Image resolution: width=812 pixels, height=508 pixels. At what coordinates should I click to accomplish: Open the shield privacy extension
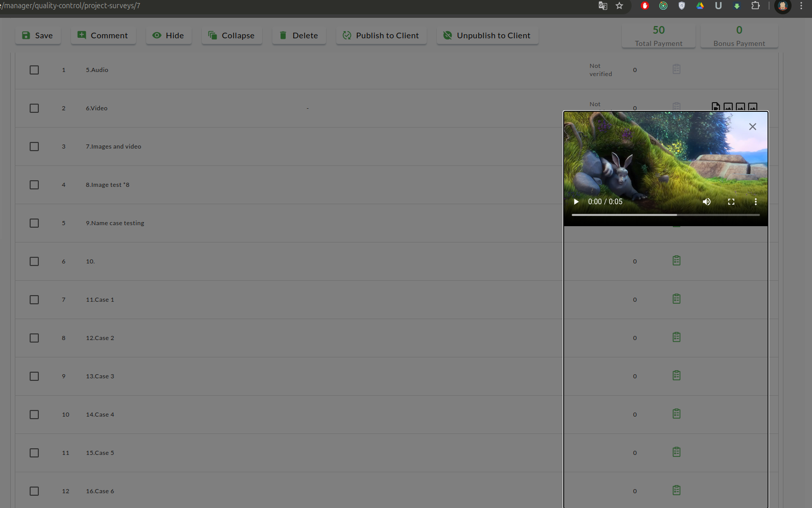click(682, 6)
